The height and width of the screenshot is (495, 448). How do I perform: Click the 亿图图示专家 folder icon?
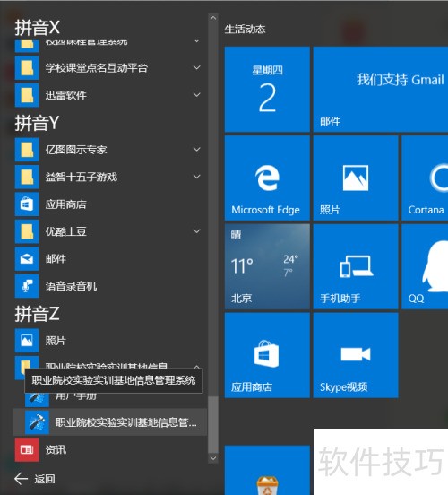coord(27,150)
